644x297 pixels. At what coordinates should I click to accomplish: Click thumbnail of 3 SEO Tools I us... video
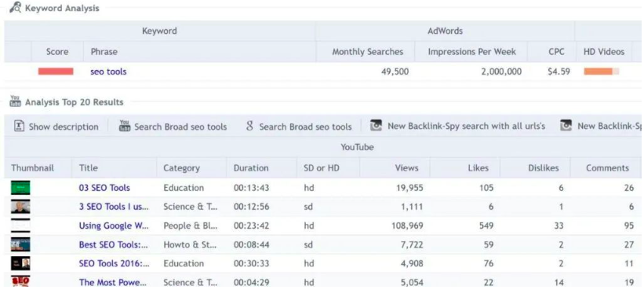(x=20, y=207)
